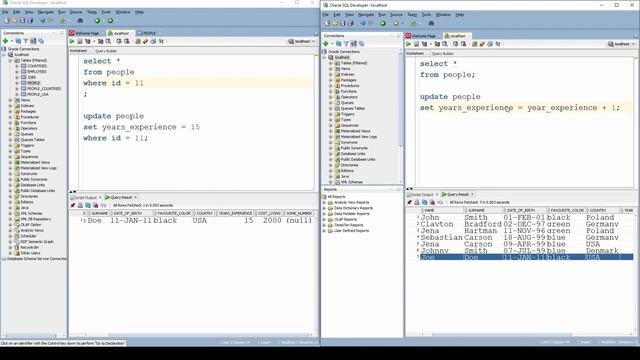Click Save All icon in left main toolbar

30,20
